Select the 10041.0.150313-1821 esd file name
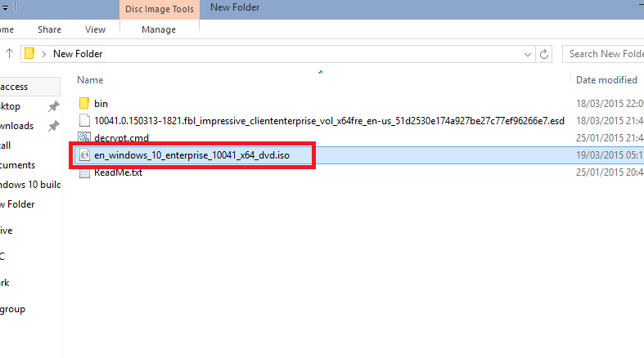Image resolution: width=644 pixels, height=358 pixels. [x=329, y=121]
